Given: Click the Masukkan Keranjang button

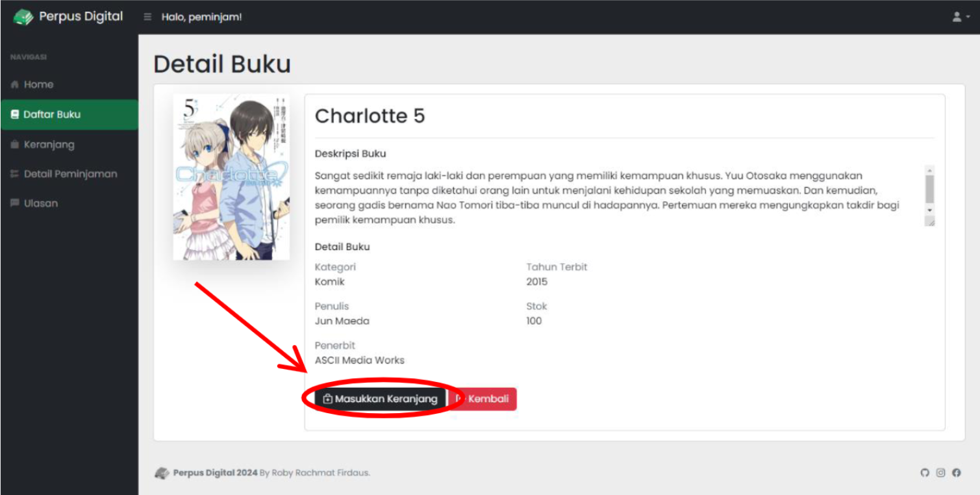Looking at the screenshot, I should pos(381,399).
